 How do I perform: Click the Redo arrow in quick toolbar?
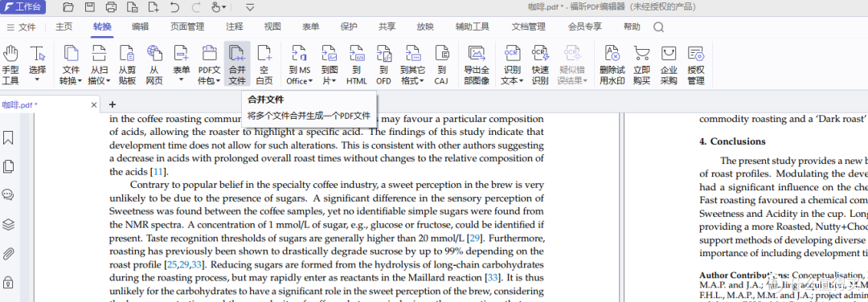pyautogui.click(x=196, y=7)
